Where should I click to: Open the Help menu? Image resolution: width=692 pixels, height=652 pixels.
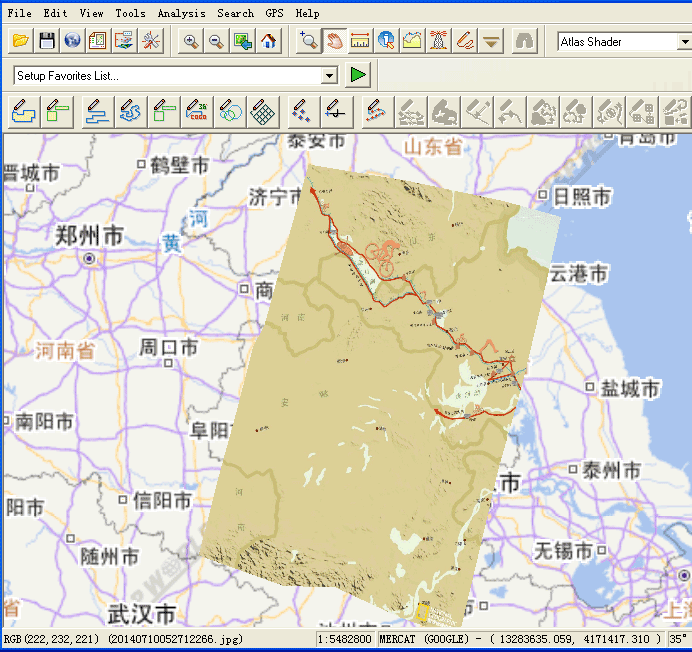(307, 13)
